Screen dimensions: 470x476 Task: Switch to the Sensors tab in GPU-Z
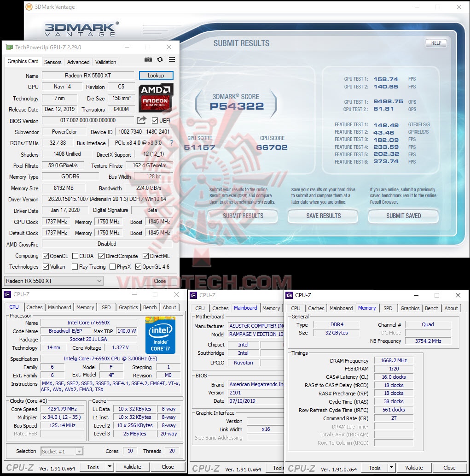pos(52,62)
